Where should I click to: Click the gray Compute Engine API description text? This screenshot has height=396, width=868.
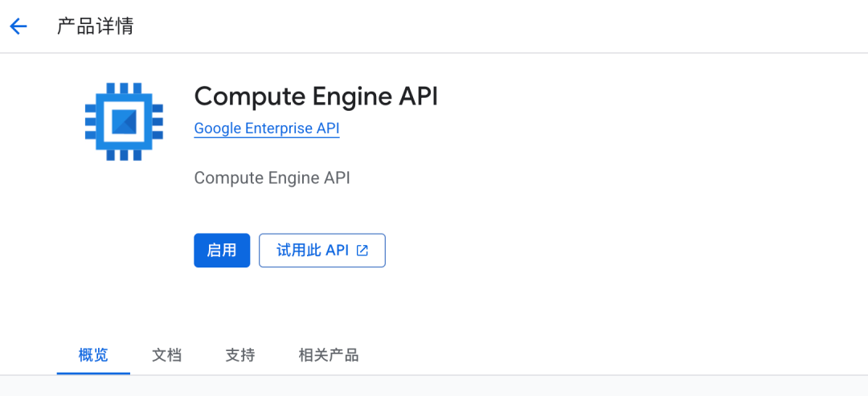[272, 178]
